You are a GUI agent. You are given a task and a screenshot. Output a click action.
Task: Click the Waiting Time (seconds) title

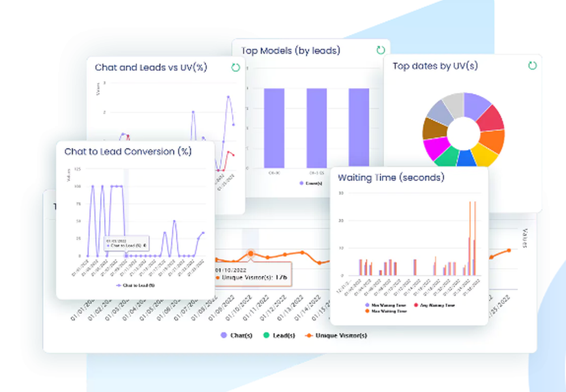click(391, 178)
